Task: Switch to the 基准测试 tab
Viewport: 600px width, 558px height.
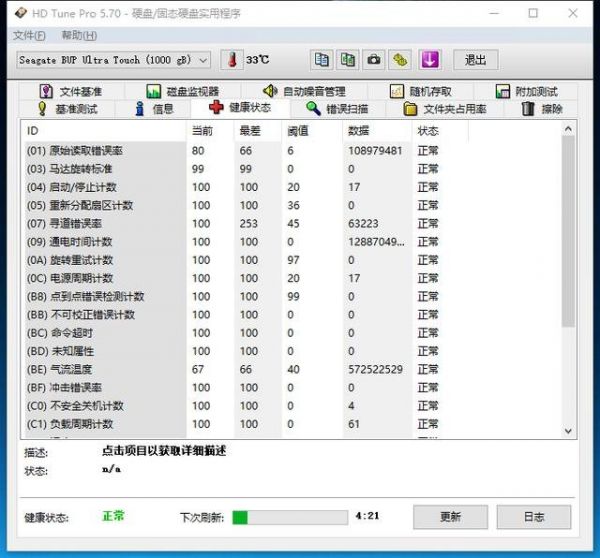Action: (x=67, y=109)
